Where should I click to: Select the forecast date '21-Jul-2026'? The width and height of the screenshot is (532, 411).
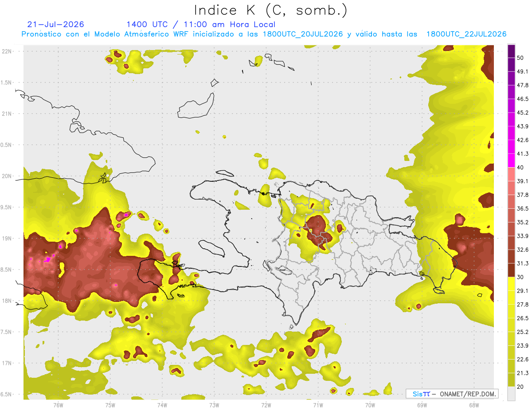pyautogui.click(x=55, y=24)
